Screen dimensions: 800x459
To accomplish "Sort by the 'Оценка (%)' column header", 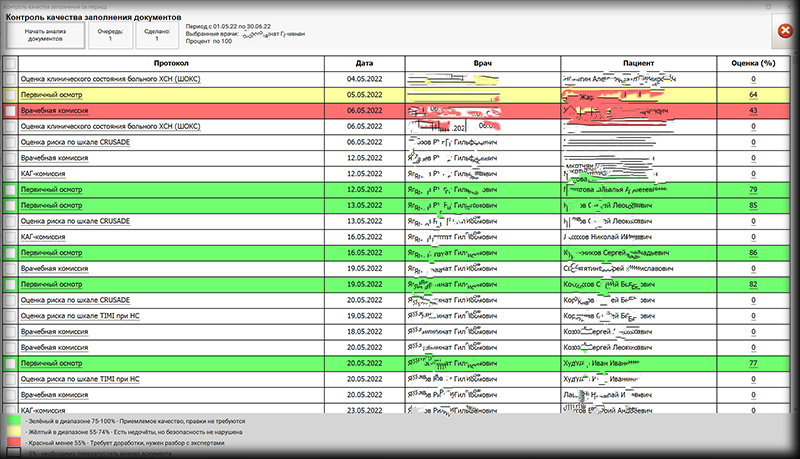I will click(x=753, y=63).
